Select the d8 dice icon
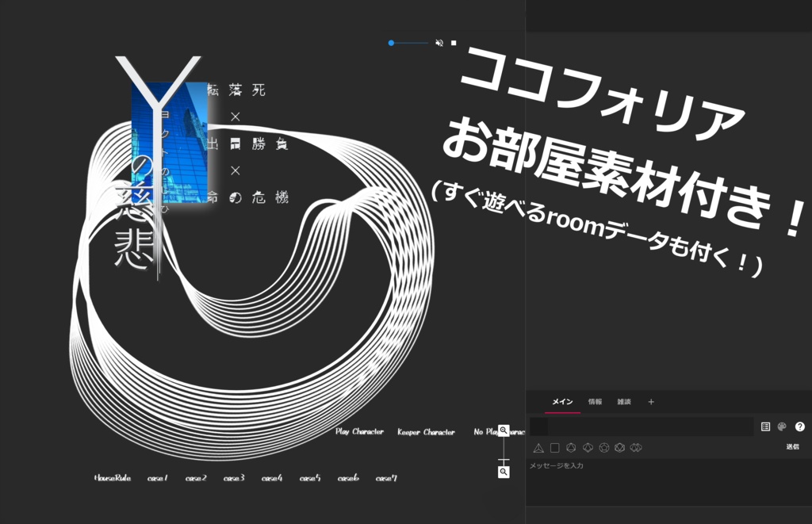The width and height of the screenshot is (812, 524). pyautogui.click(x=570, y=448)
